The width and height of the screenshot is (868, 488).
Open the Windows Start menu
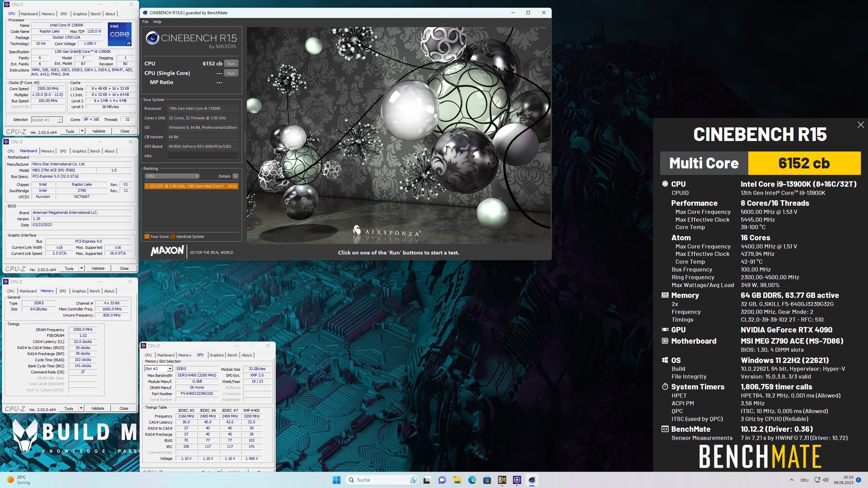[x=336, y=480]
